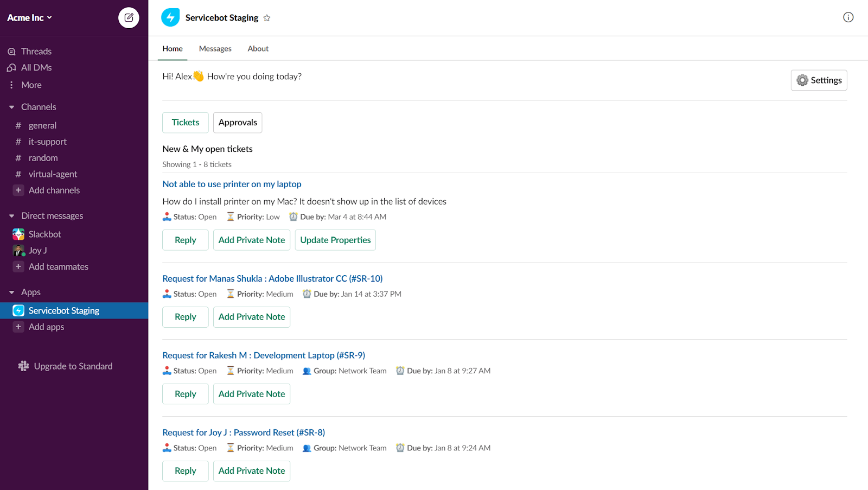
Task: Open Rakesh M Development Laptop request link
Action: 264,355
